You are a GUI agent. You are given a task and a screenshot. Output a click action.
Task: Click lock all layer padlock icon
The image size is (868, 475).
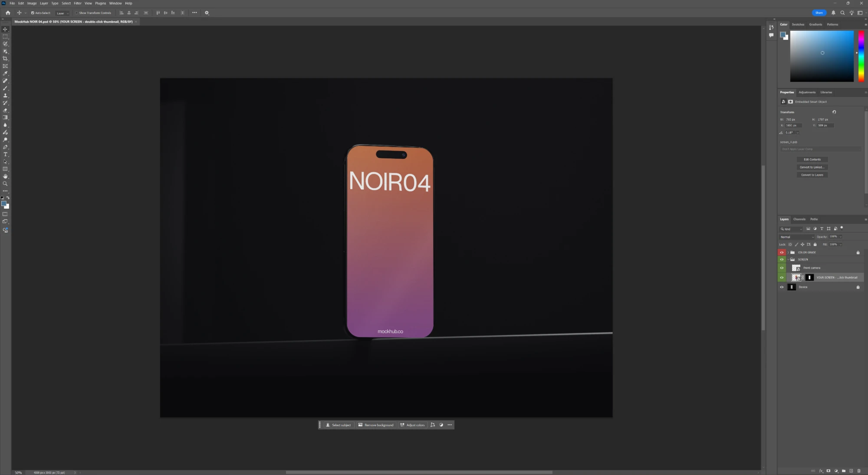(x=815, y=244)
